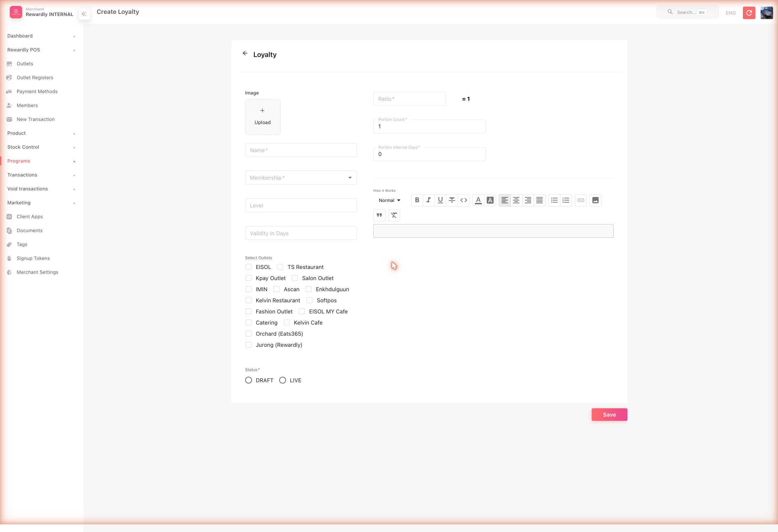
Task: Check the EISOL outlet checkbox
Action: pyautogui.click(x=249, y=267)
